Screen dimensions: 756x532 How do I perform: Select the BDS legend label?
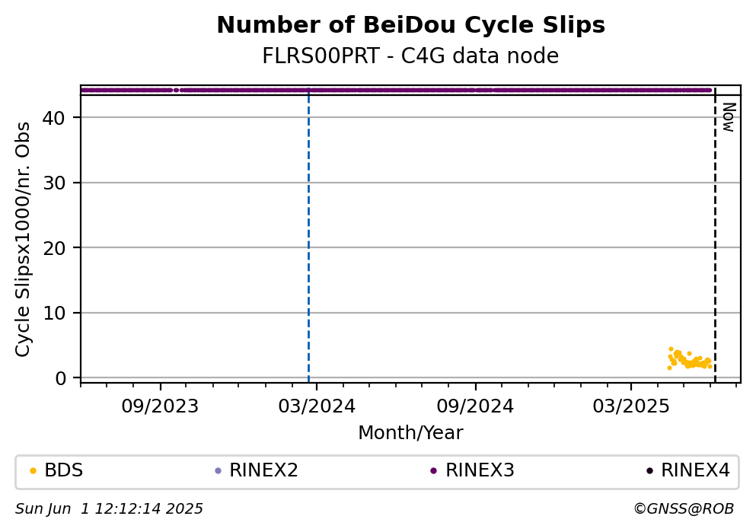64,470
